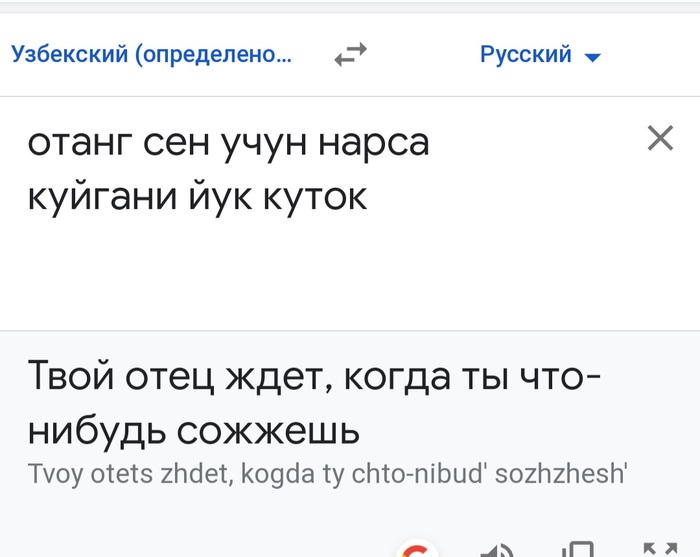The image size is (700, 557).
Task: Listen to the Russian translation
Action: pos(497,549)
